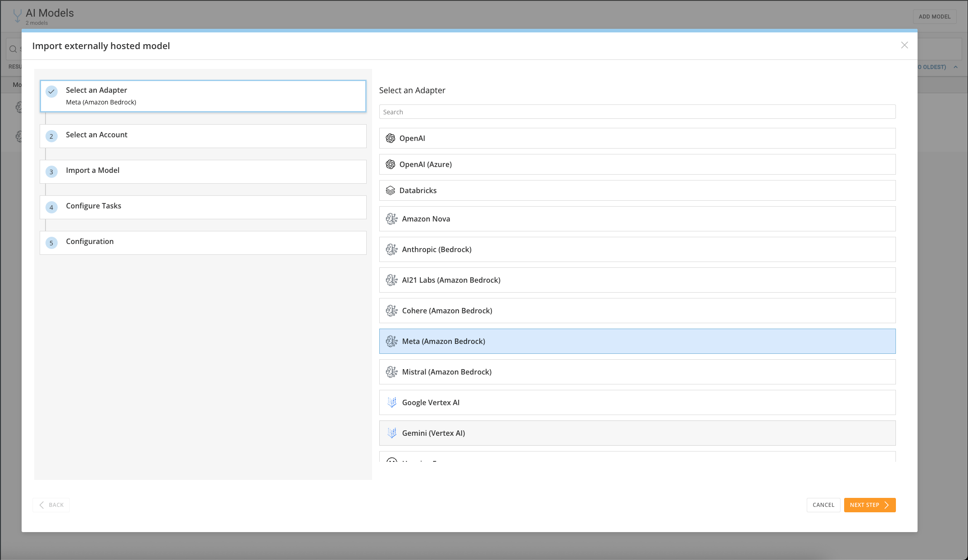The height and width of the screenshot is (560, 968).
Task: Go to the Import a Model step
Action: click(203, 172)
